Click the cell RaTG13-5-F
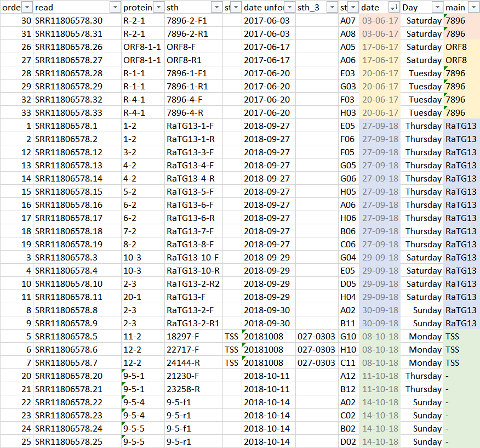The width and height of the screenshot is (480, 448). pyautogui.click(x=193, y=192)
